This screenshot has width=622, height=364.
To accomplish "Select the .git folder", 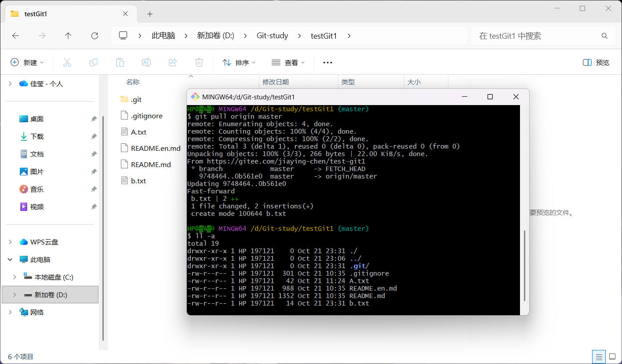I will pos(131,99).
